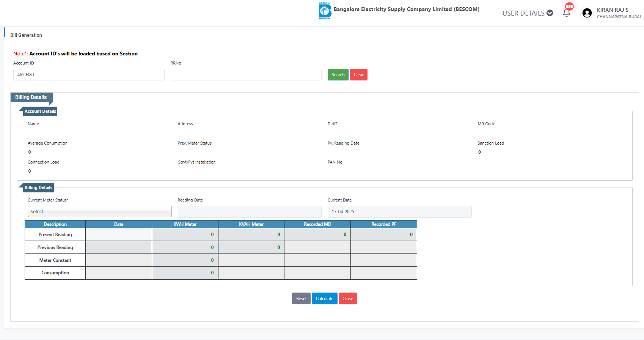Click the BESCOM logo icon

(x=325, y=11)
